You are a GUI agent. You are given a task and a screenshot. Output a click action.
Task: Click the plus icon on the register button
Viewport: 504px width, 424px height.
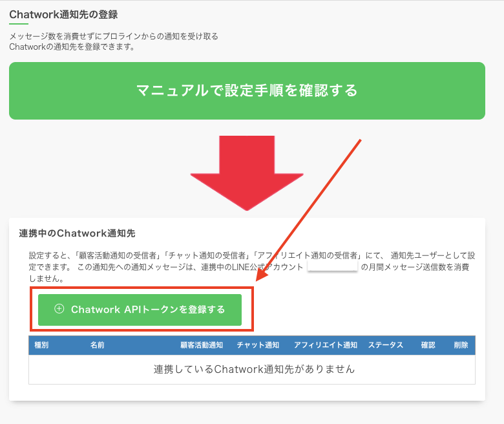(x=59, y=309)
